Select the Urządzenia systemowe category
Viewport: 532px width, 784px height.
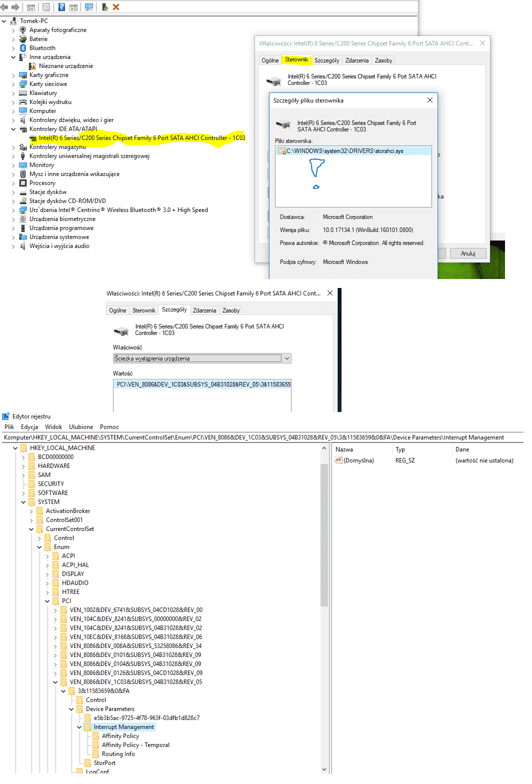pos(59,237)
